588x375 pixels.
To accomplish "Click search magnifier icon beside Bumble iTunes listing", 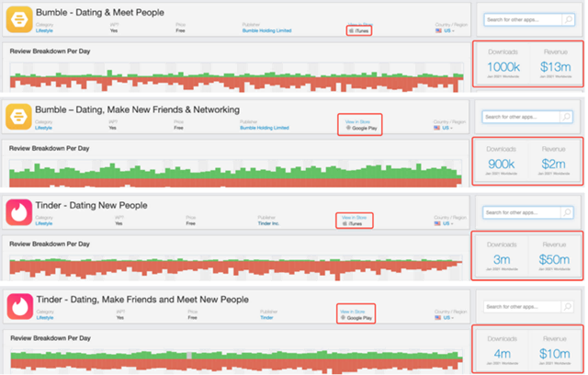I will click(x=566, y=18).
